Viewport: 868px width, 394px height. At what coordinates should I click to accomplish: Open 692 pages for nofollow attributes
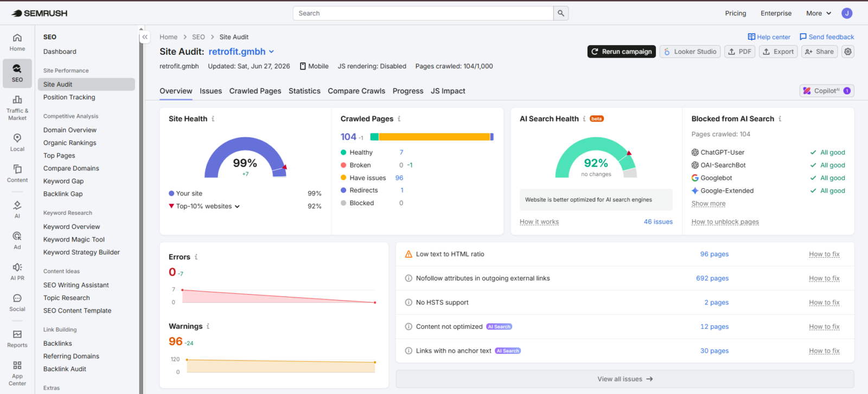tap(712, 278)
